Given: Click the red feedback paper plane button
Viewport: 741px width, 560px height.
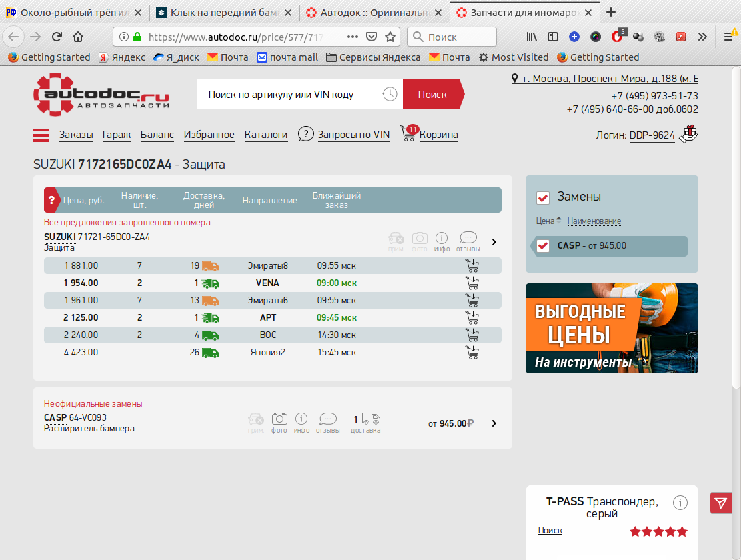Looking at the screenshot, I should (x=720, y=503).
